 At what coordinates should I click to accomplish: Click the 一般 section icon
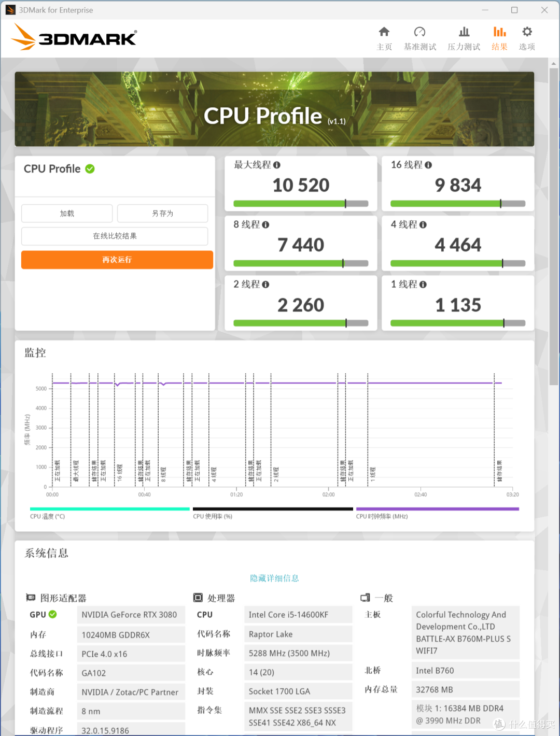(x=365, y=598)
